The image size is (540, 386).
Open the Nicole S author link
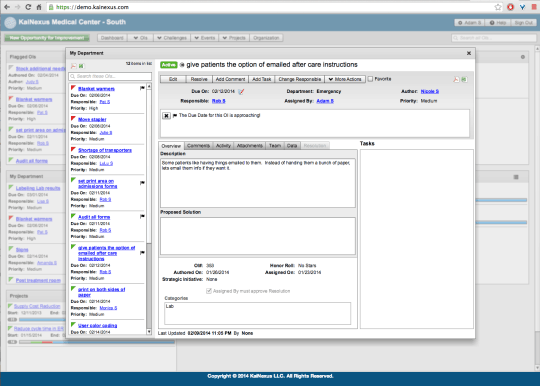coord(429,91)
